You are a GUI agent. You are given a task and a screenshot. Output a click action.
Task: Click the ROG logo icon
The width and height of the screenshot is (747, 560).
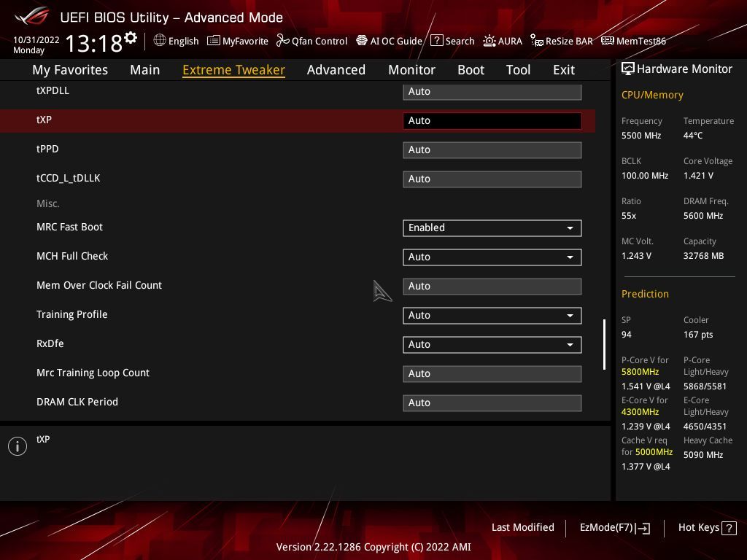pos(32,16)
